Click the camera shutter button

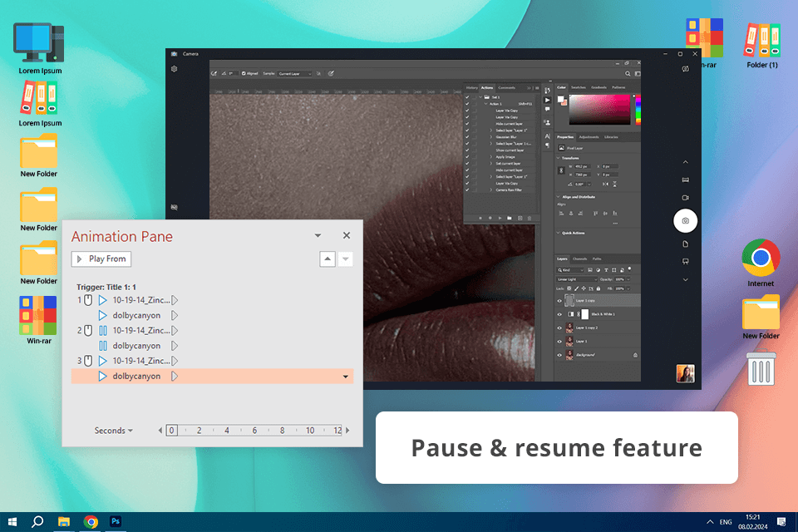686,220
